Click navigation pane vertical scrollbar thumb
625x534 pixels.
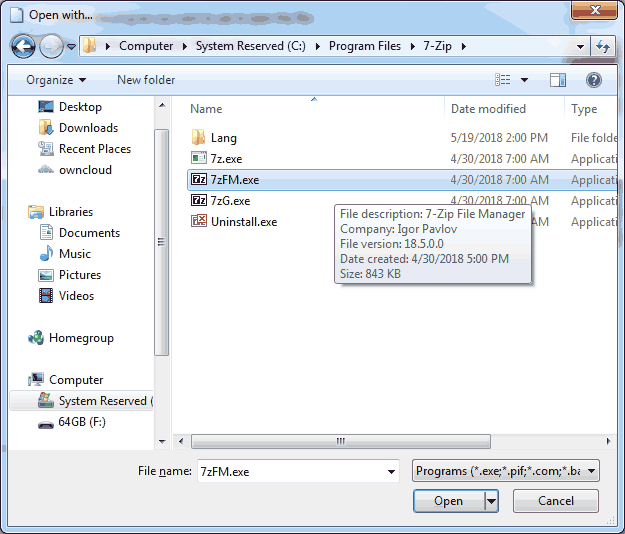[x=161, y=242]
